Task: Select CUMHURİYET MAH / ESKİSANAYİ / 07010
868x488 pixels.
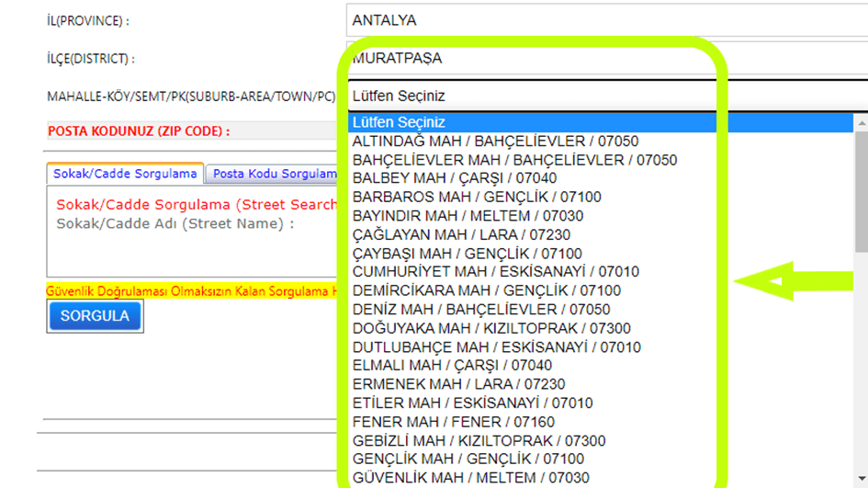Action: 495,272
